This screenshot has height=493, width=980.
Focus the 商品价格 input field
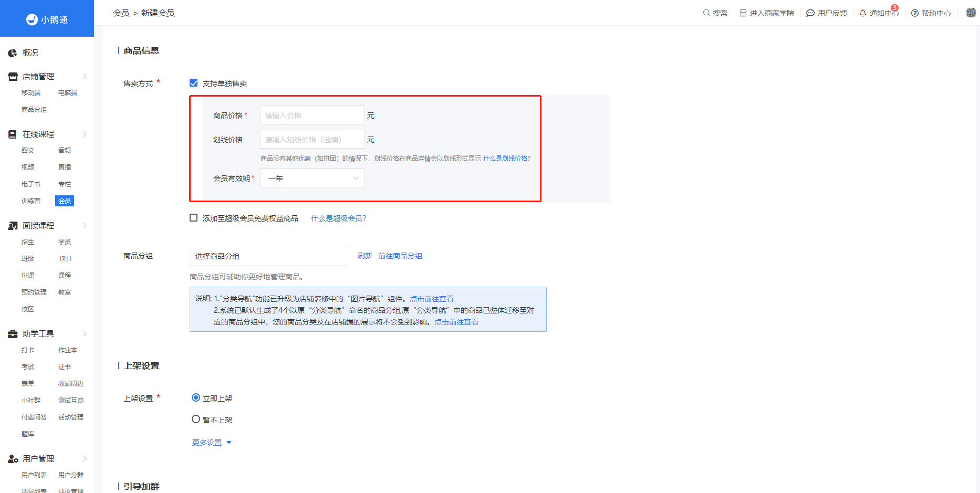312,115
